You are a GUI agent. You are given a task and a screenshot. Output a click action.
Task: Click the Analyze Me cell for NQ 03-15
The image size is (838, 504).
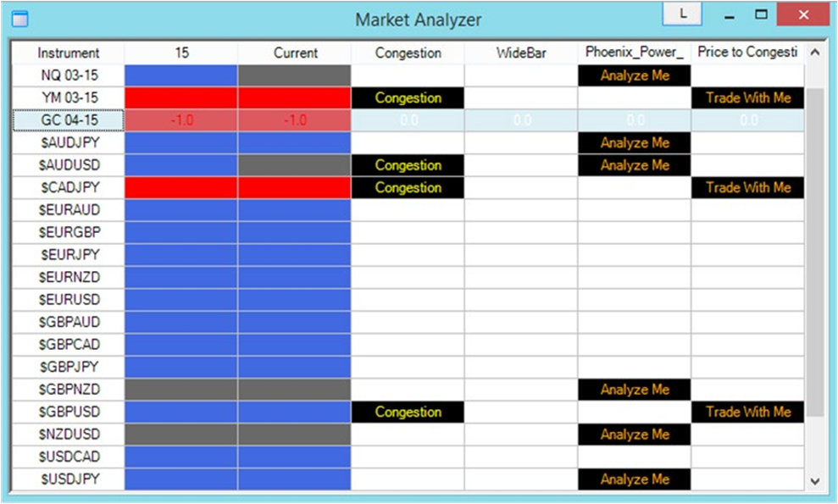(x=635, y=75)
